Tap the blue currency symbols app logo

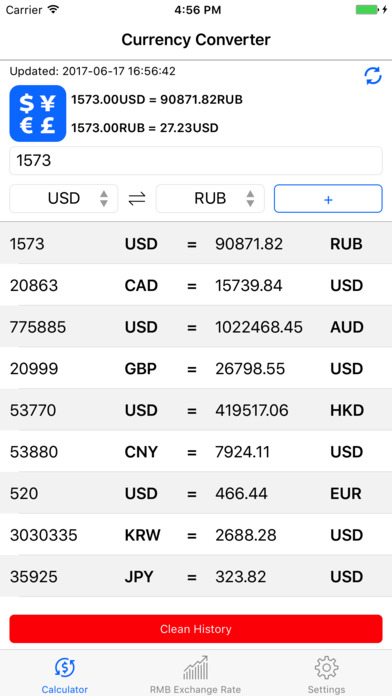[x=38, y=114]
